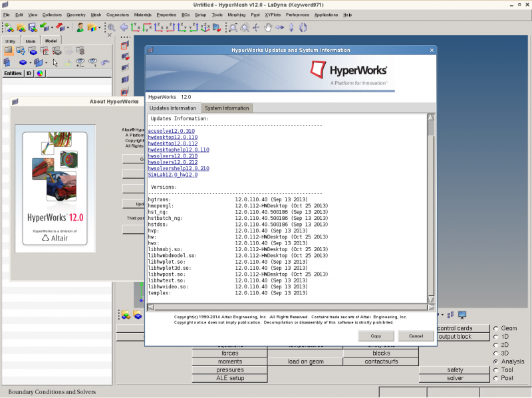Select the 2D panel radio button
Screen dimensions: 532x398
coord(495,345)
